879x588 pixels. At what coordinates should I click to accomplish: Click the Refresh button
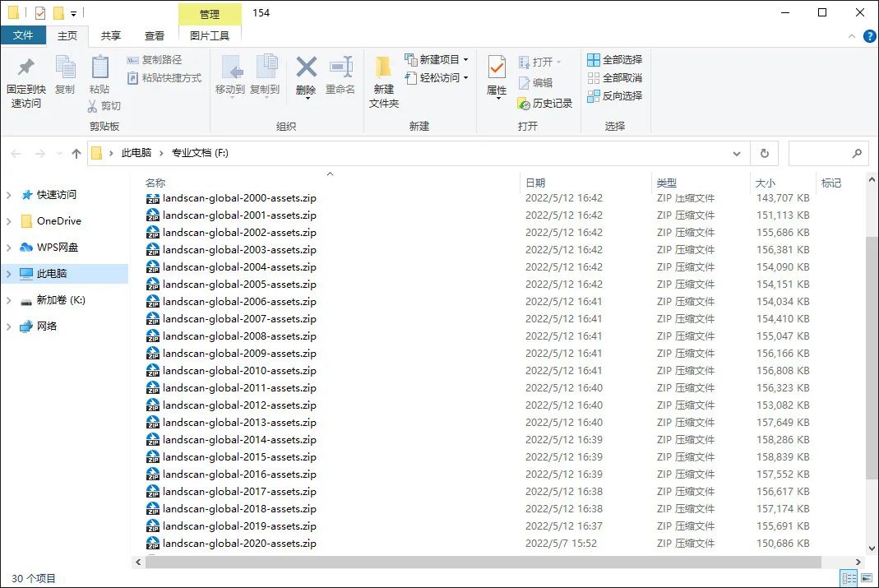coord(765,154)
